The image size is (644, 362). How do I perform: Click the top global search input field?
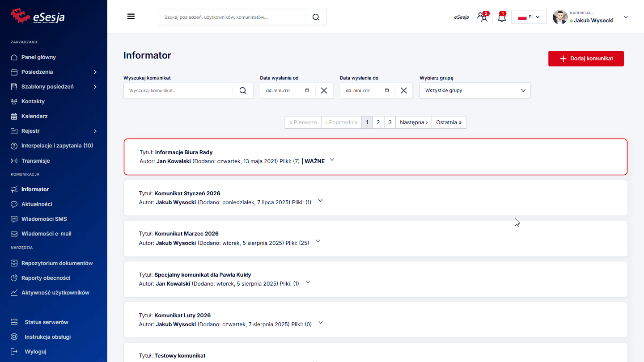click(233, 17)
